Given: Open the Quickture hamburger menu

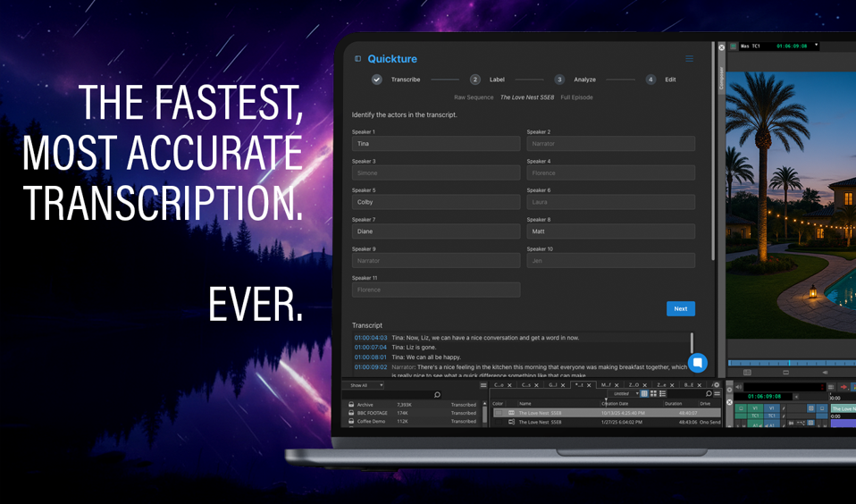Looking at the screenshot, I should [x=689, y=59].
